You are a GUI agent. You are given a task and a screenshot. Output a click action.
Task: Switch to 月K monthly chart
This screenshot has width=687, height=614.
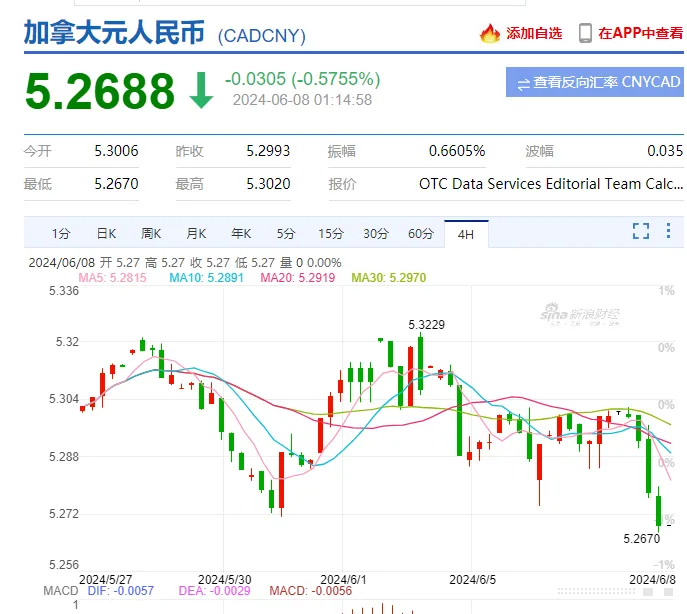point(196,234)
